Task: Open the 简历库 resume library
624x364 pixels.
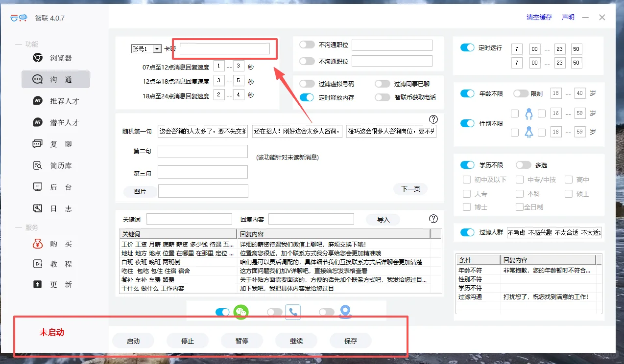Action: pos(55,165)
